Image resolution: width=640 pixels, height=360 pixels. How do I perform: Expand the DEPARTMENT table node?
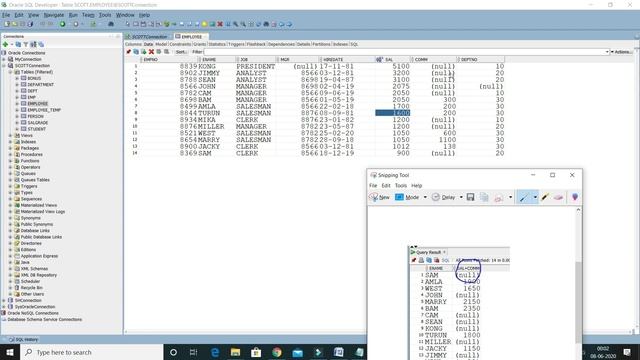pos(17,84)
